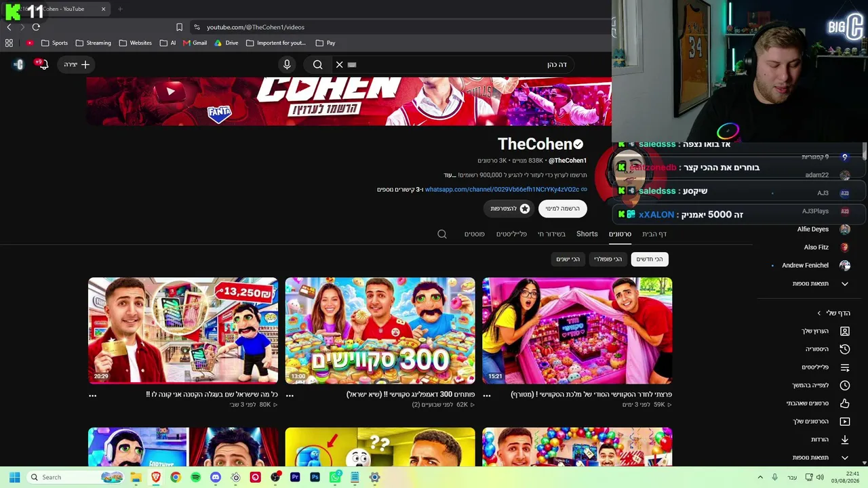The width and height of the screenshot is (868, 488).
Task: Switch to the Playlists channel tab
Action: (x=511, y=234)
